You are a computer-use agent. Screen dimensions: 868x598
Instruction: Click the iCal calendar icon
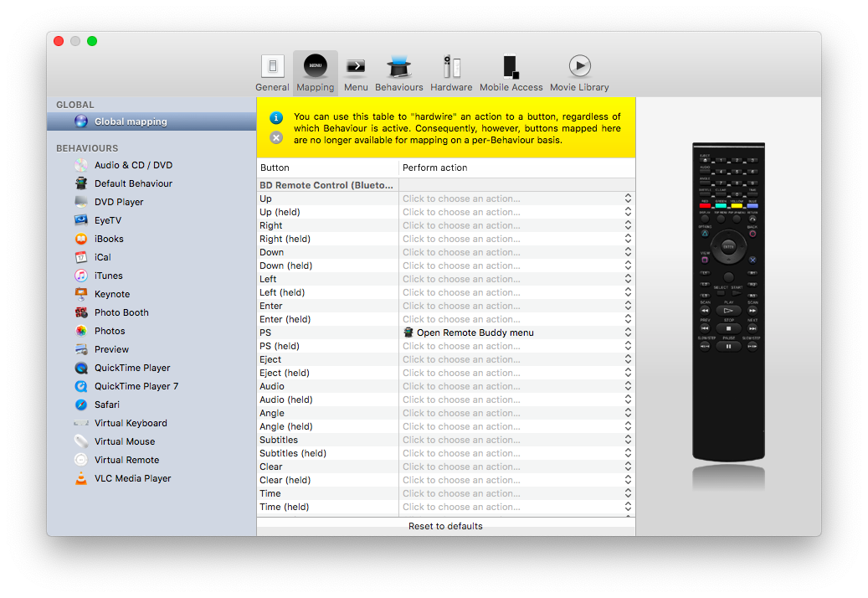point(81,257)
